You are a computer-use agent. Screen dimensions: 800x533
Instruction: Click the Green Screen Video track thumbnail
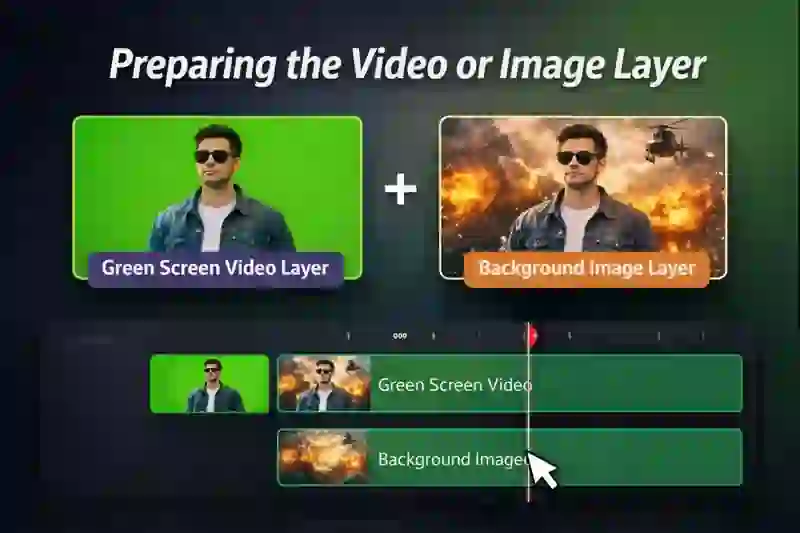pyautogui.click(x=324, y=384)
